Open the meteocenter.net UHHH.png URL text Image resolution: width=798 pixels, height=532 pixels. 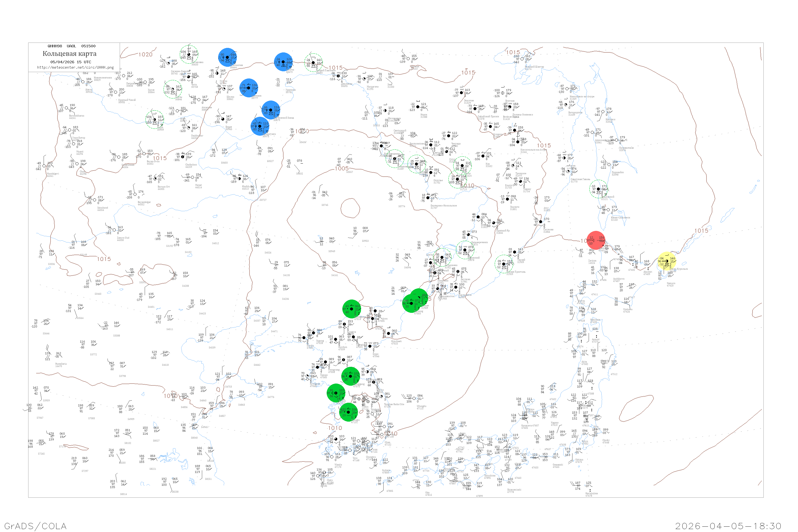point(75,67)
